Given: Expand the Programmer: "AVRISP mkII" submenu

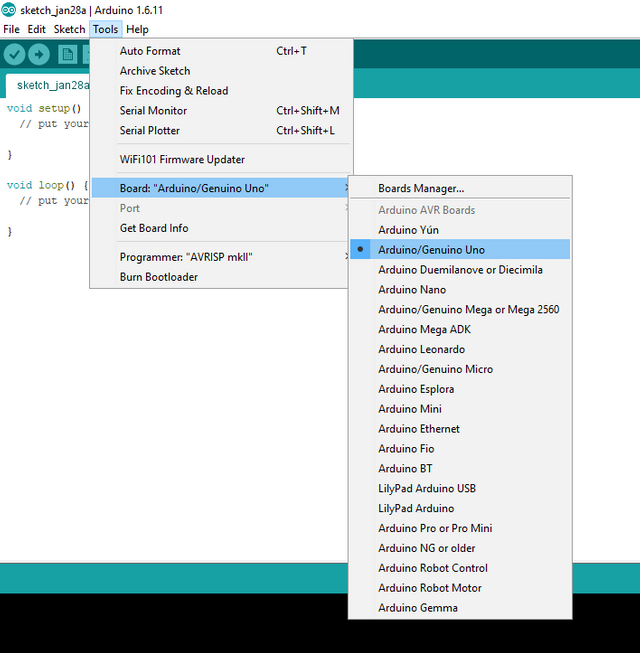Looking at the screenshot, I should click(x=221, y=257).
